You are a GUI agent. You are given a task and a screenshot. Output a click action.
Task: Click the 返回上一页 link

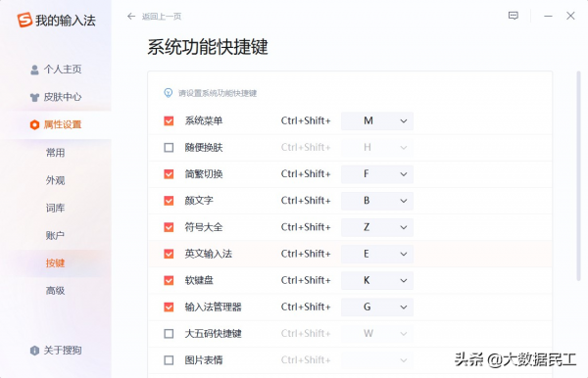click(162, 17)
